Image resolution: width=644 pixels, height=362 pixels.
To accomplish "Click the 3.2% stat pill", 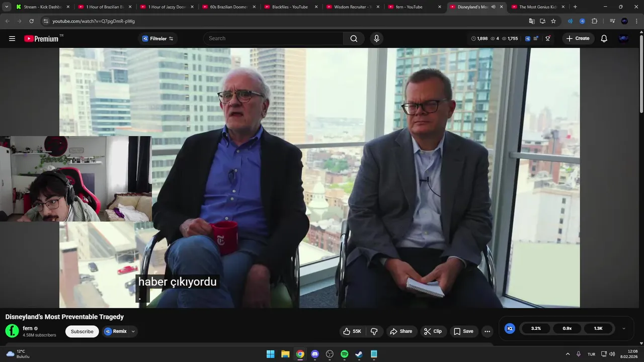I will [x=536, y=328].
